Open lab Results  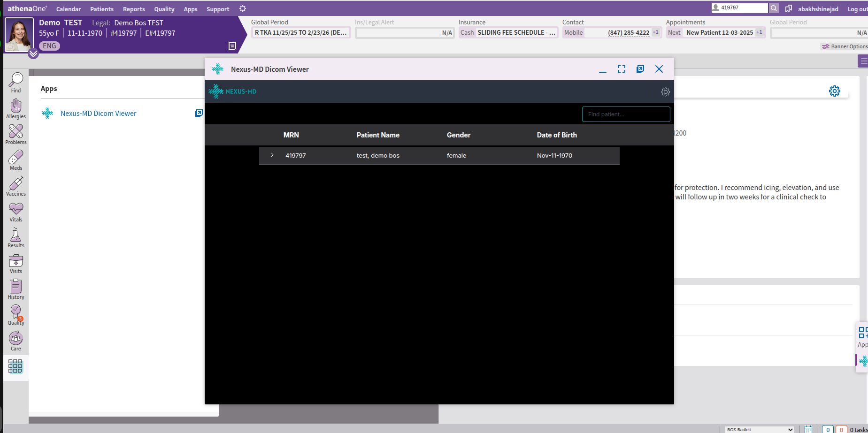coord(15,237)
